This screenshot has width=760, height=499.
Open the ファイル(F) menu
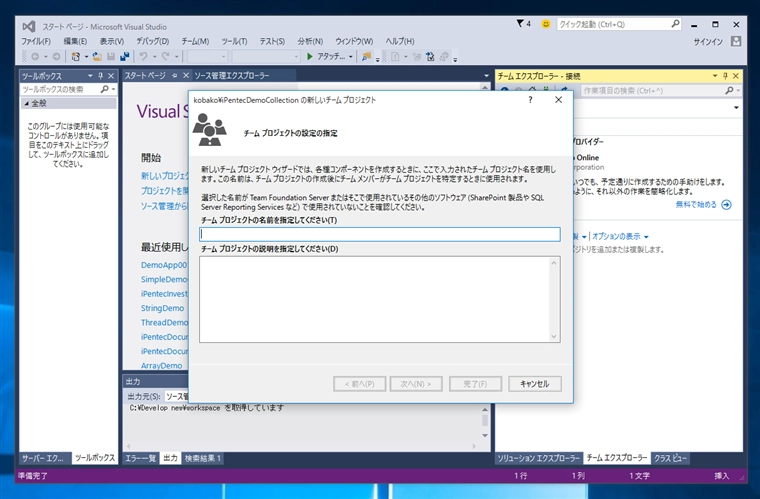point(36,41)
